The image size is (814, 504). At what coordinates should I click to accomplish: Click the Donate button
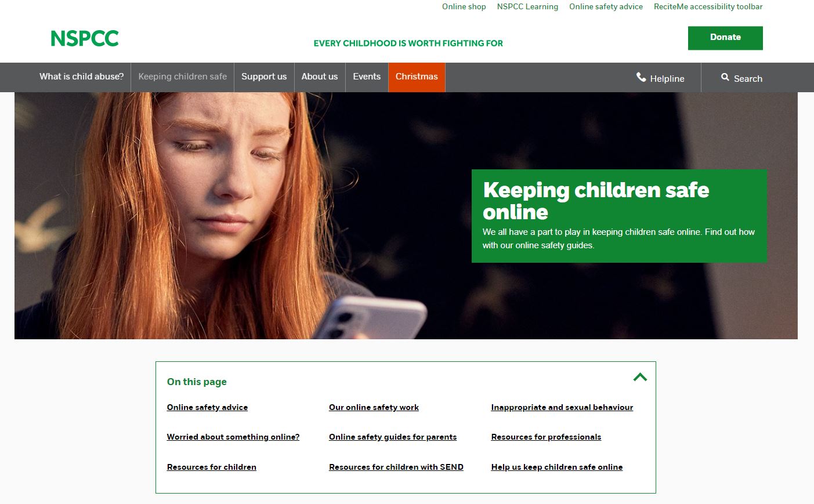click(x=725, y=38)
